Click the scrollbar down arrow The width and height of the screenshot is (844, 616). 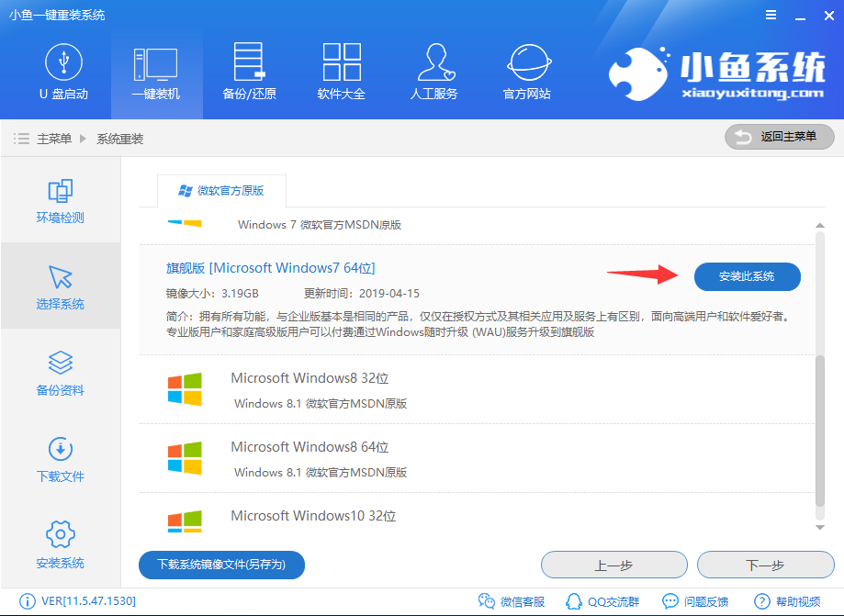[820, 527]
